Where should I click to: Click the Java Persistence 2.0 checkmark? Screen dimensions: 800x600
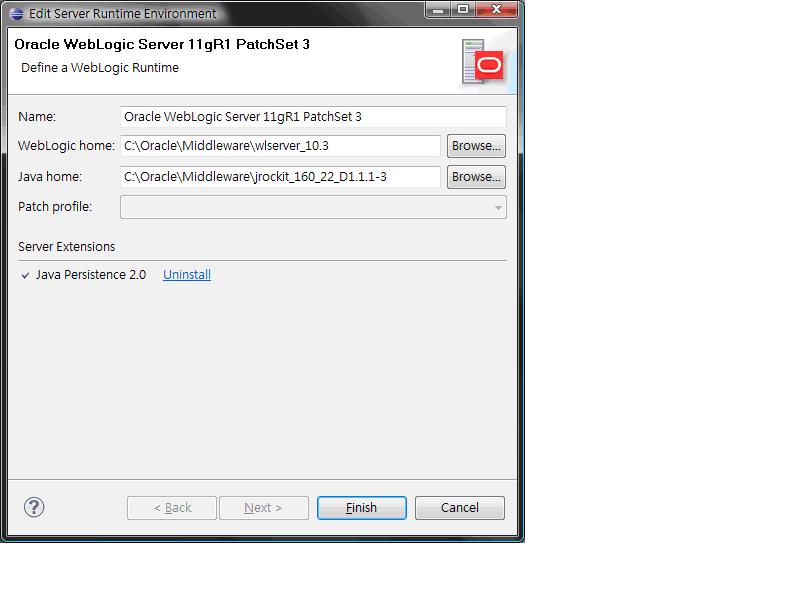(x=25, y=276)
